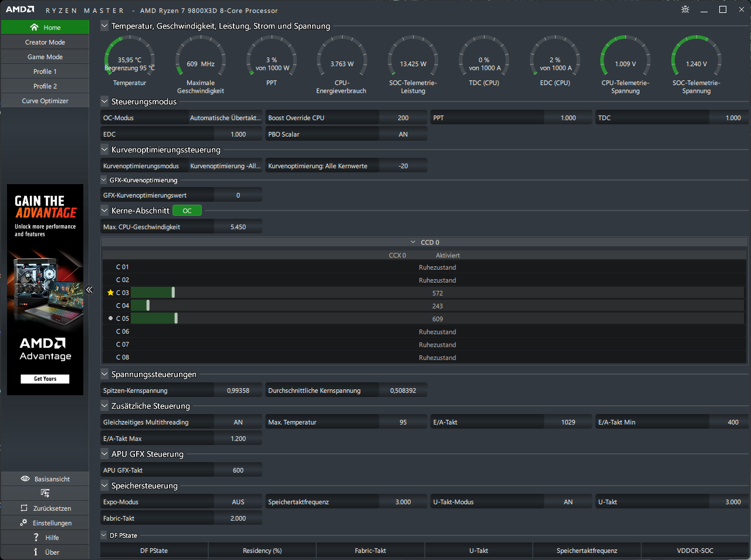The height and width of the screenshot is (560, 751).
Task: Toggle the green OC badge in Kerne-Abschnitt
Action: (x=187, y=211)
